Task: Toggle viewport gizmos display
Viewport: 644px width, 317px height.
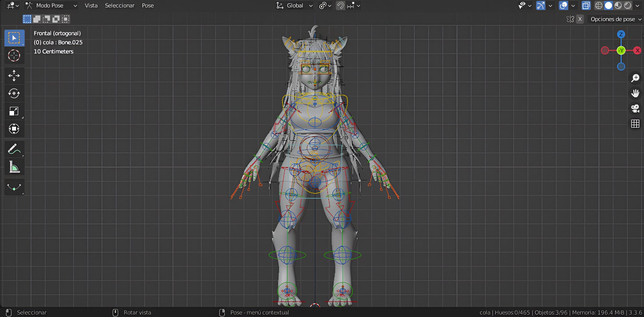Action: tap(541, 5)
